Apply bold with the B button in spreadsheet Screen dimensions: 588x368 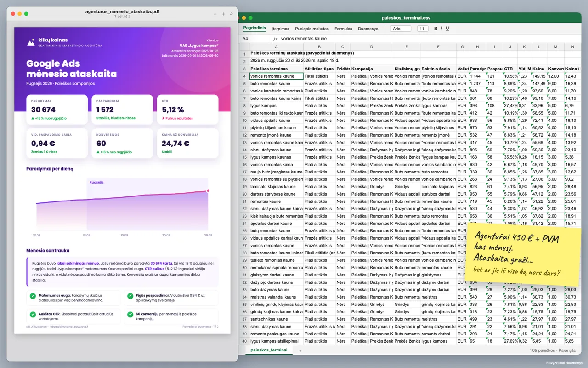(435, 29)
